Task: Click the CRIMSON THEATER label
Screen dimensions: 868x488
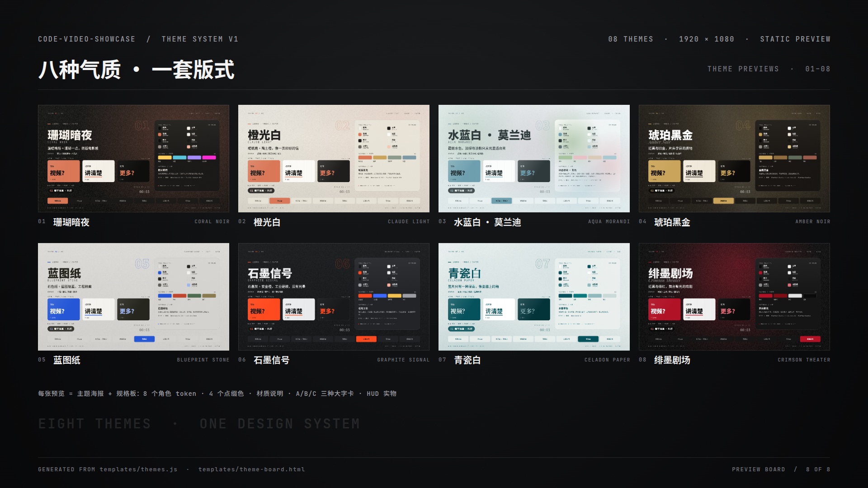Action: (804, 360)
